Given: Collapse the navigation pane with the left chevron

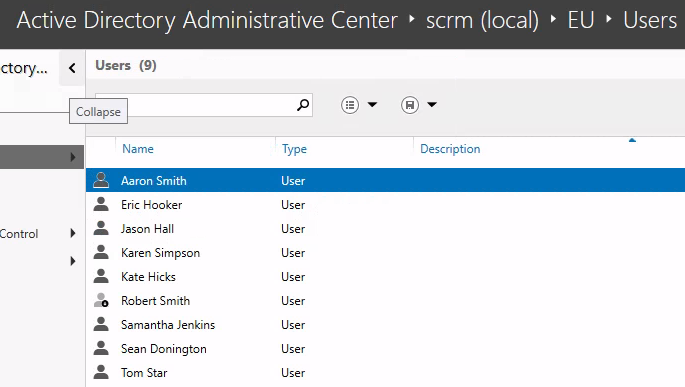Looking at the screenshot, I should click(x=72, y=68).
